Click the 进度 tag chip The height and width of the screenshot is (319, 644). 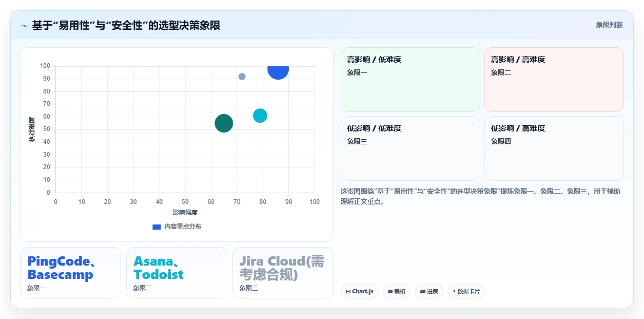[429, 291]
